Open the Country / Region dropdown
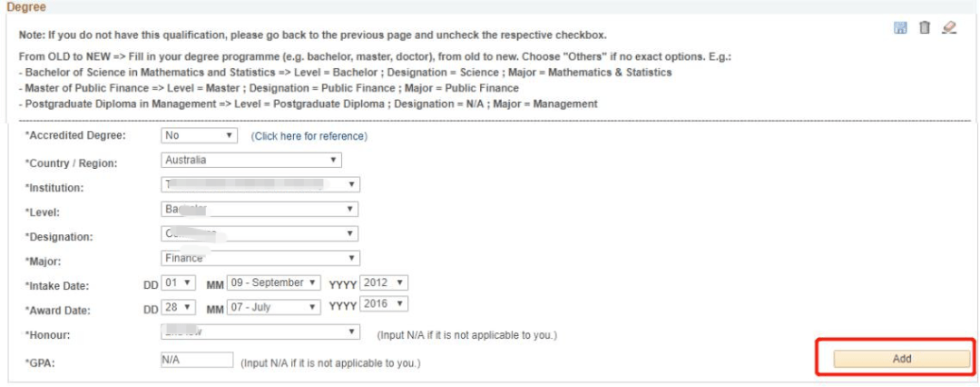The image size is (980, 387). (x=250, y=161)
